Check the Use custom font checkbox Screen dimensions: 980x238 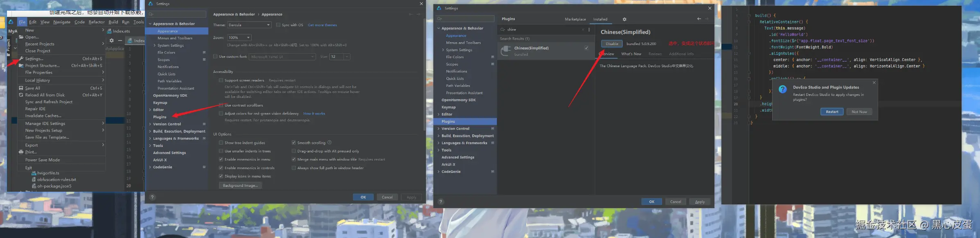point(215,57)
